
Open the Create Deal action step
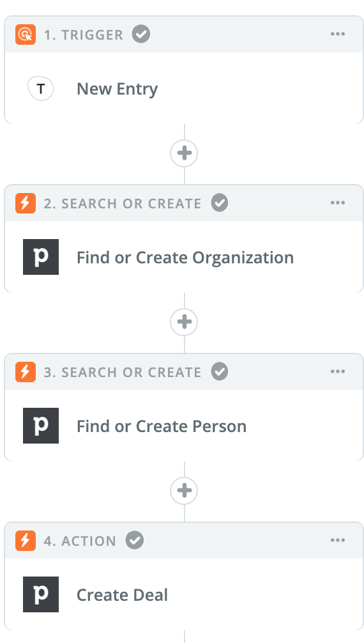[x=184, y=594]
